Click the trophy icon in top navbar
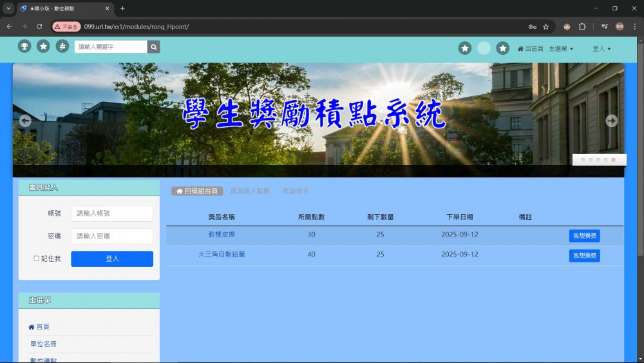The width and height of the screenshot is (644, 363). pyautogui.click(x=24, y=46)
